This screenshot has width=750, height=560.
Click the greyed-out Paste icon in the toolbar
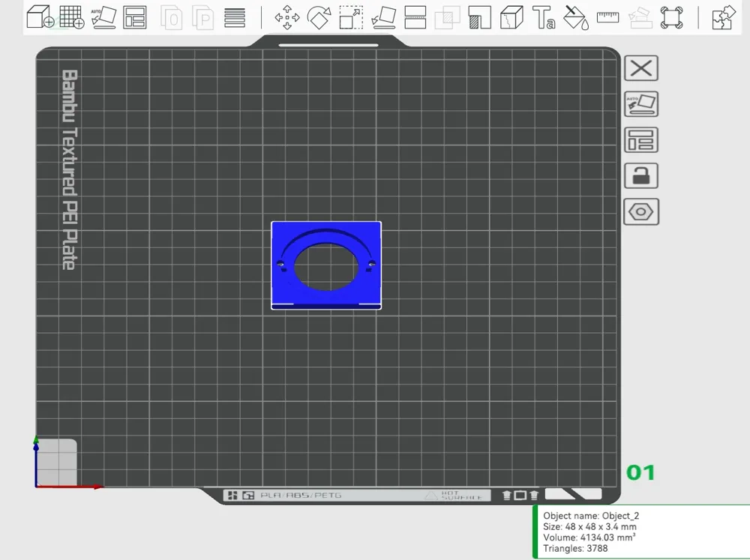coord(202,17)
